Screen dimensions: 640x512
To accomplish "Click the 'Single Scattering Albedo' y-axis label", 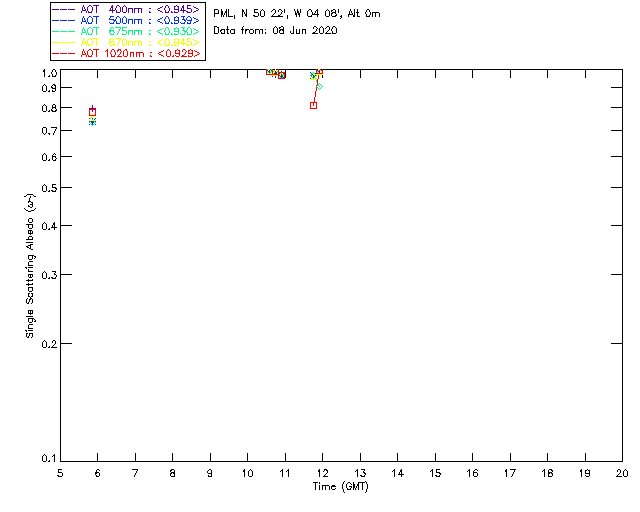I will pos(31,266).
